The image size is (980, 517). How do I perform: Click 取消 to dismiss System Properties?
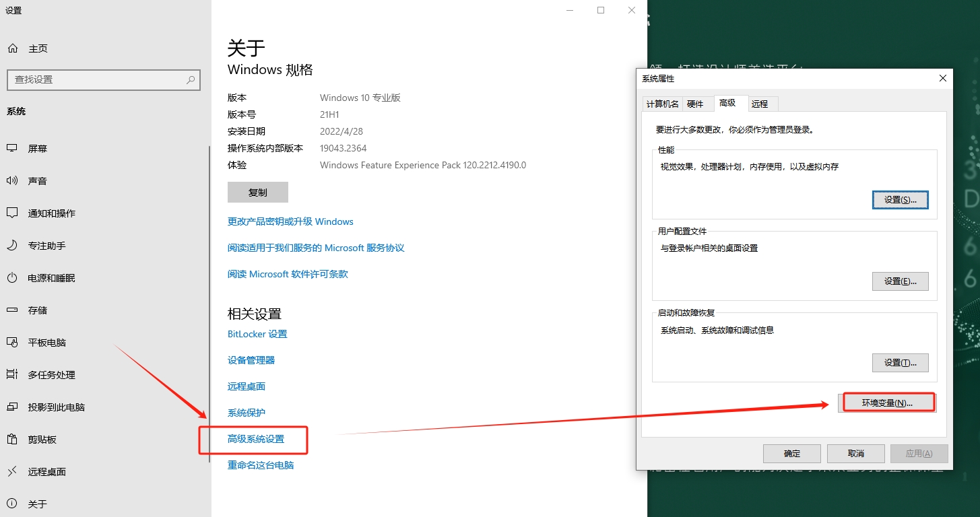click(x=855, y=453)
